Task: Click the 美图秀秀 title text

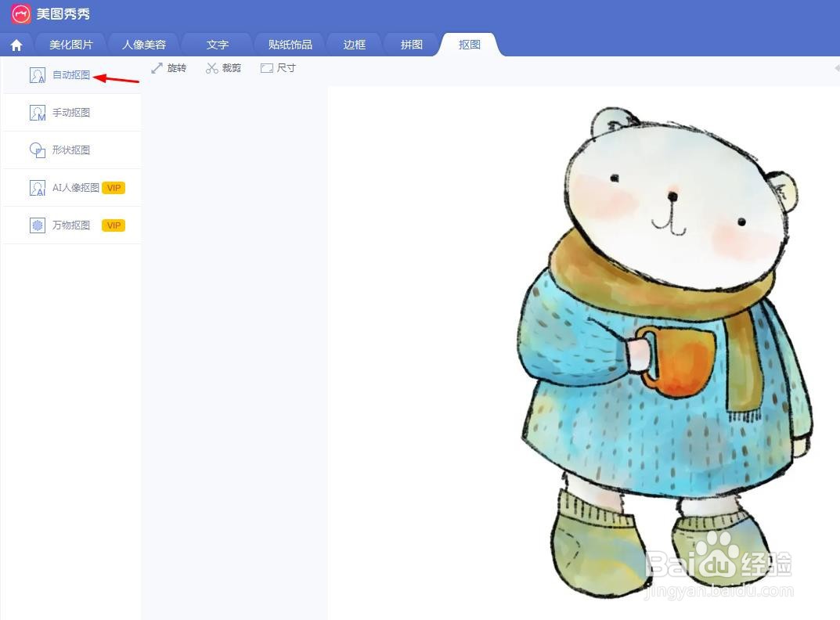Action: pyautogui.click(x=63, y=14)
